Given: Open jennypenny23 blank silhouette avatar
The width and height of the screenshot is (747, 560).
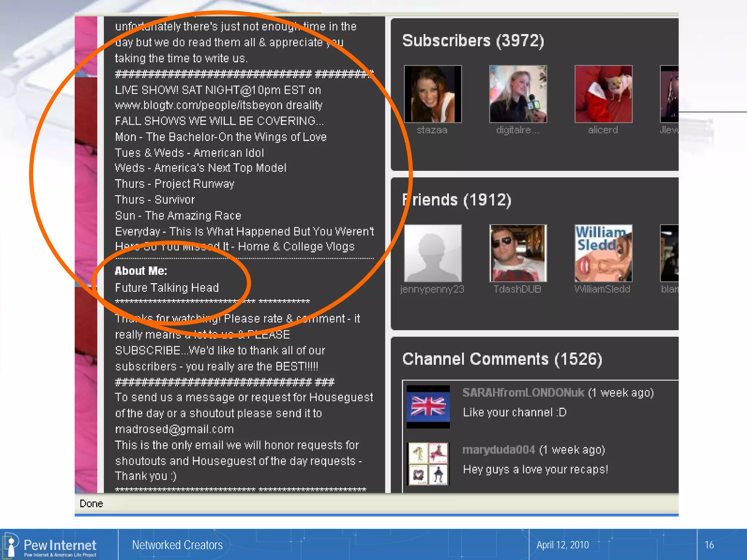Looking at the screenshot, I should click(x=433, y=253).
